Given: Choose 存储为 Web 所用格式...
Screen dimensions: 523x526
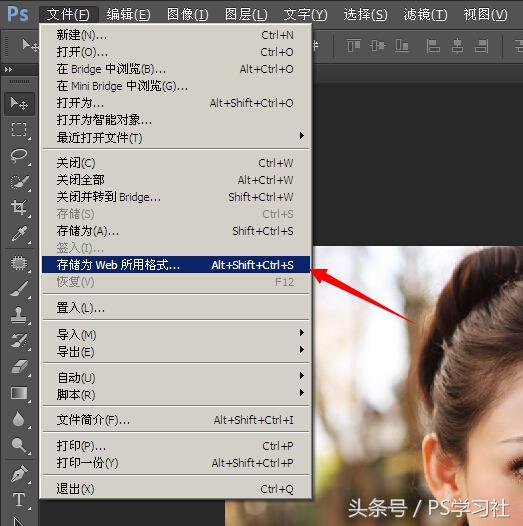Looking at the screenshot, I should [176, 265].
